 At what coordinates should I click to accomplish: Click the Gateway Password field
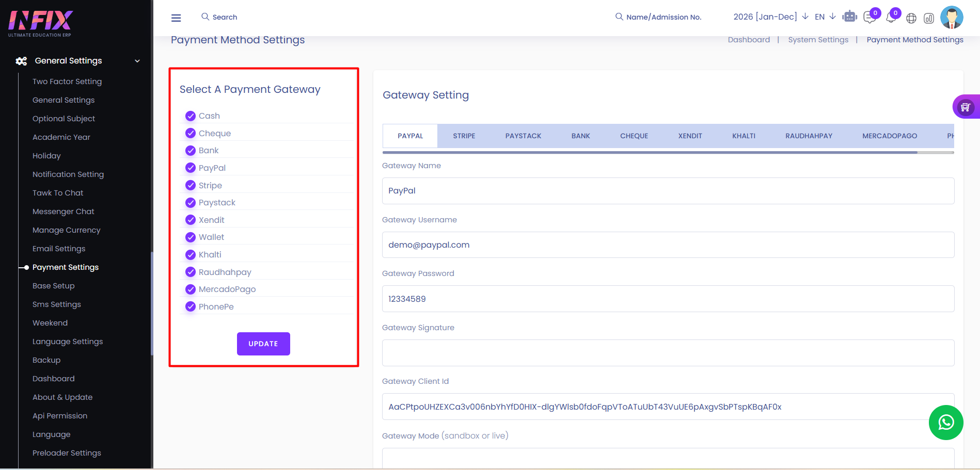[x=668, y=299]
